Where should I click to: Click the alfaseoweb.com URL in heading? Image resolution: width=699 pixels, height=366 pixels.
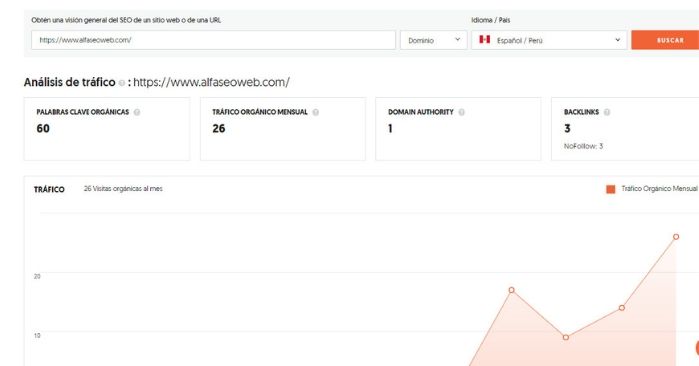click(211, 82)
